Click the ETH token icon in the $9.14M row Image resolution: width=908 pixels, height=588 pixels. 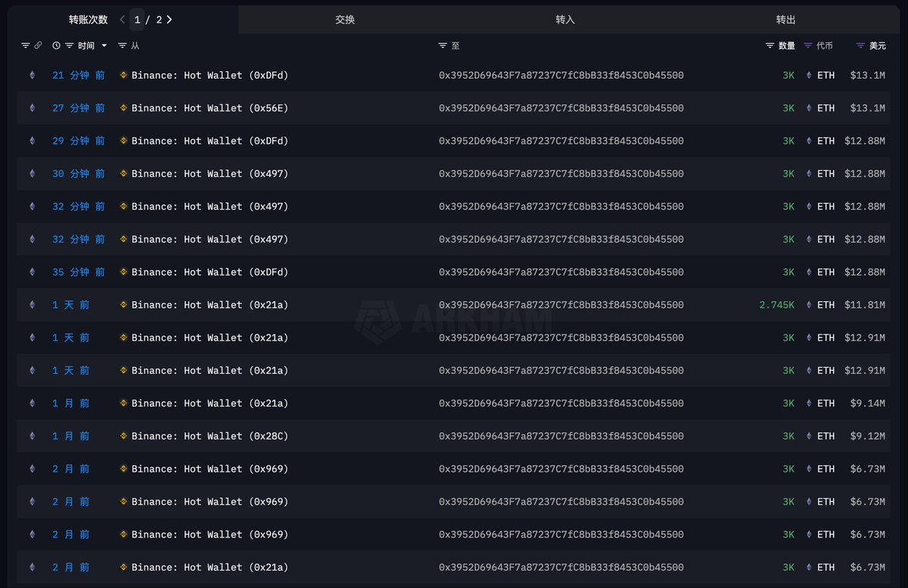click(x=808, y=403)
